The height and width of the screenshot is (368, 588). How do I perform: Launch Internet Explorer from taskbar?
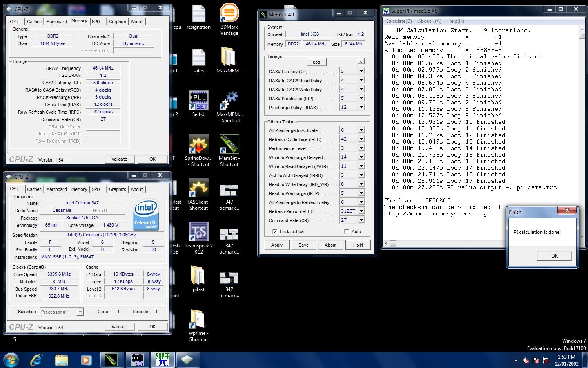coord(37,360)
